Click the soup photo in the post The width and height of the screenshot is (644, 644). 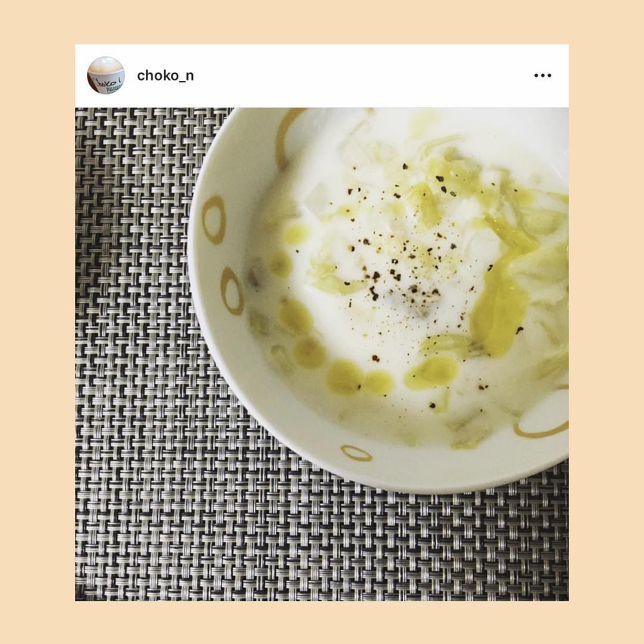322,354
